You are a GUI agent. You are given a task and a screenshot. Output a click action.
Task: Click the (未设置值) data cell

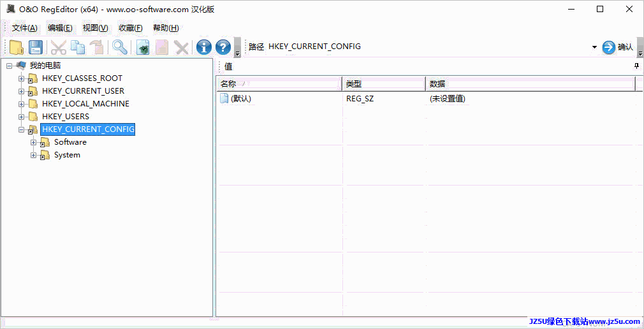[x=447, y=99]
